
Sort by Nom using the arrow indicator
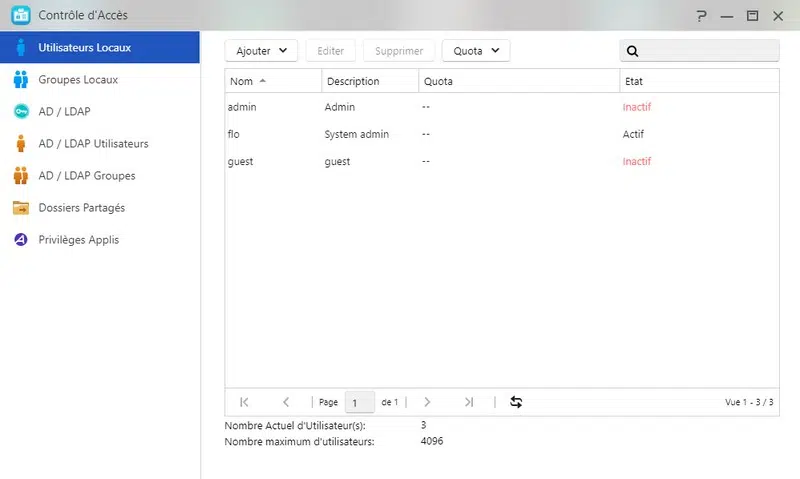point(262,81)
